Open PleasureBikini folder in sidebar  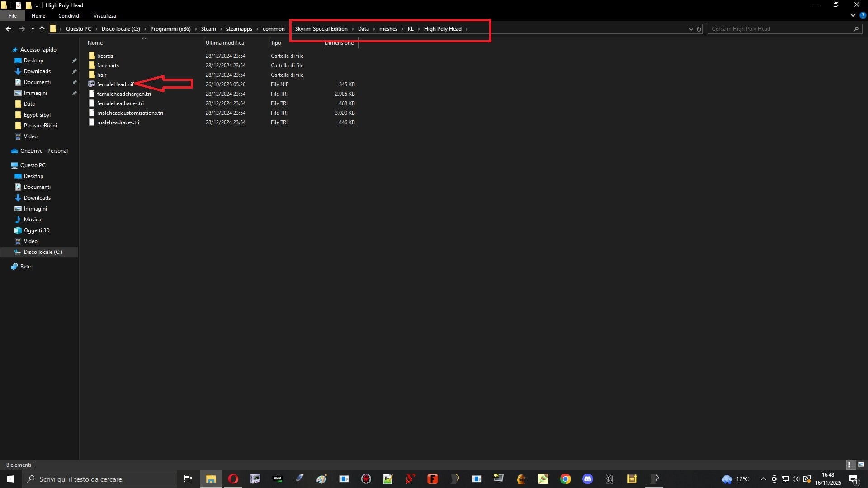click(x=40, y=126)
